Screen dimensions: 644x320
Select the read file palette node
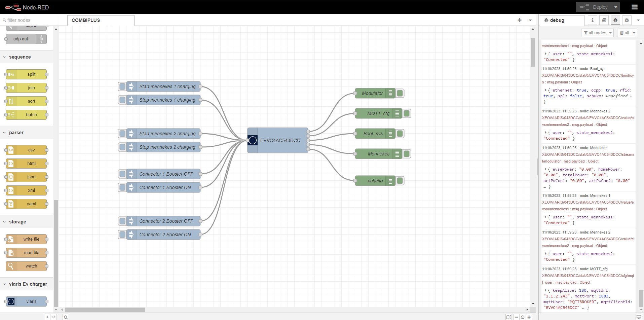click(x=26, y=253)
